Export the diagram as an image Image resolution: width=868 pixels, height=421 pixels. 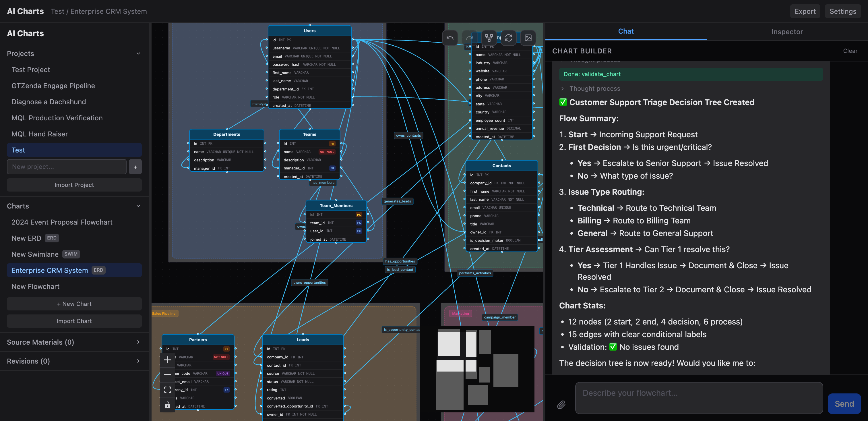pyautogui.click(x=528, y=38)
